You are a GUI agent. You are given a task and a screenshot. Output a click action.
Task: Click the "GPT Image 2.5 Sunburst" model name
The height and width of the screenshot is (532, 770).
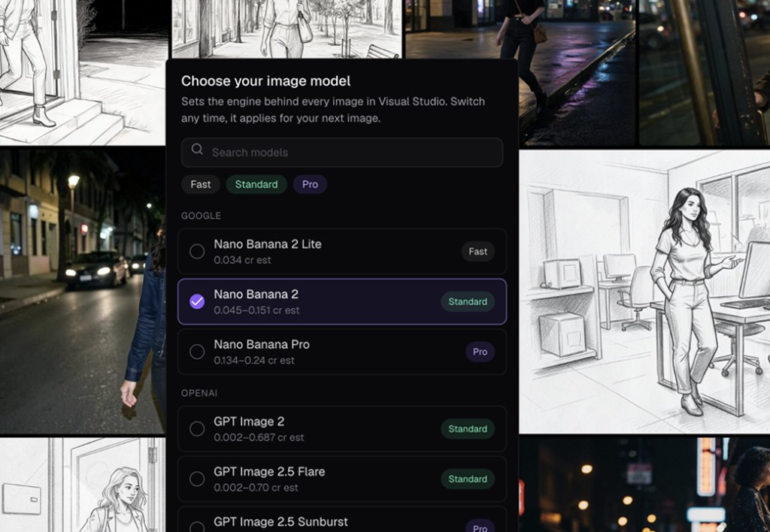280,521
